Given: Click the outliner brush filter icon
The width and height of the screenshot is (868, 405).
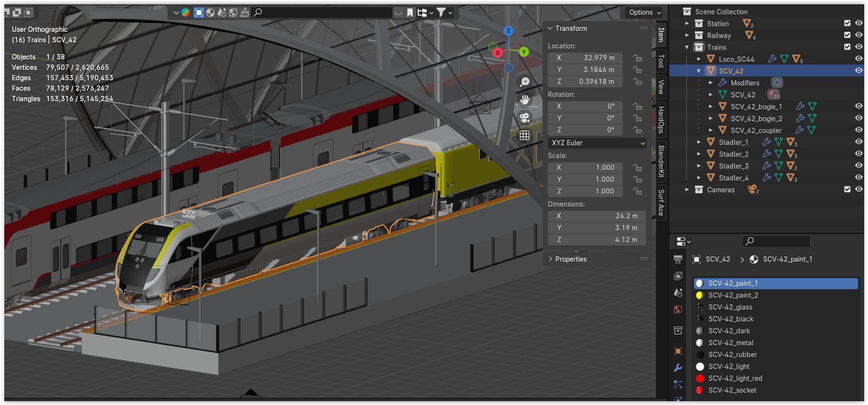Looking at the screenshot, I should (244, 12).
